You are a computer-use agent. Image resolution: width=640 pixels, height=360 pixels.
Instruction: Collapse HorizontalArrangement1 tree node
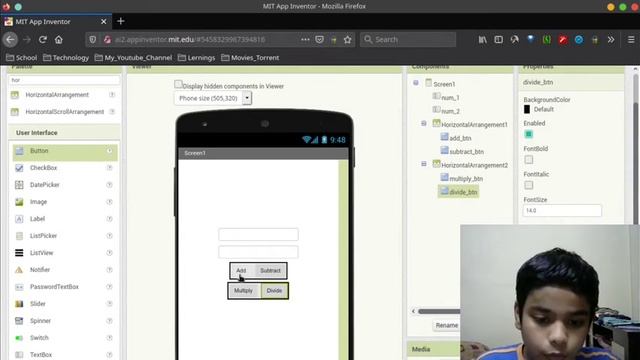pos(424,123)
